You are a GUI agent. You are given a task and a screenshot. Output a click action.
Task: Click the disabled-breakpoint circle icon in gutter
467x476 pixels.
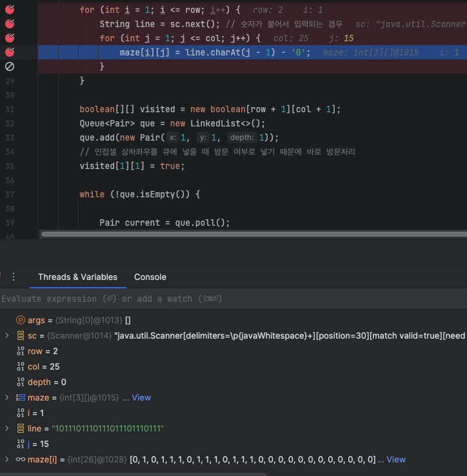click(10, 66)
